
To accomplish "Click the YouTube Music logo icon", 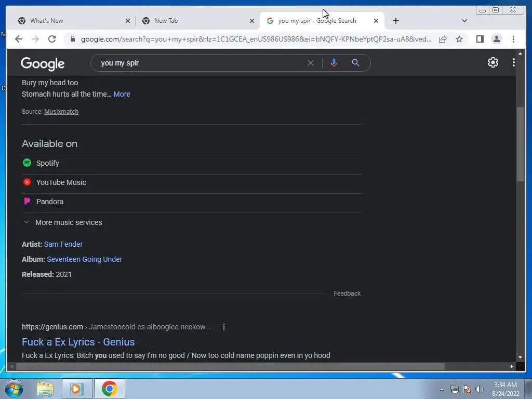I will tap(27, 182).
